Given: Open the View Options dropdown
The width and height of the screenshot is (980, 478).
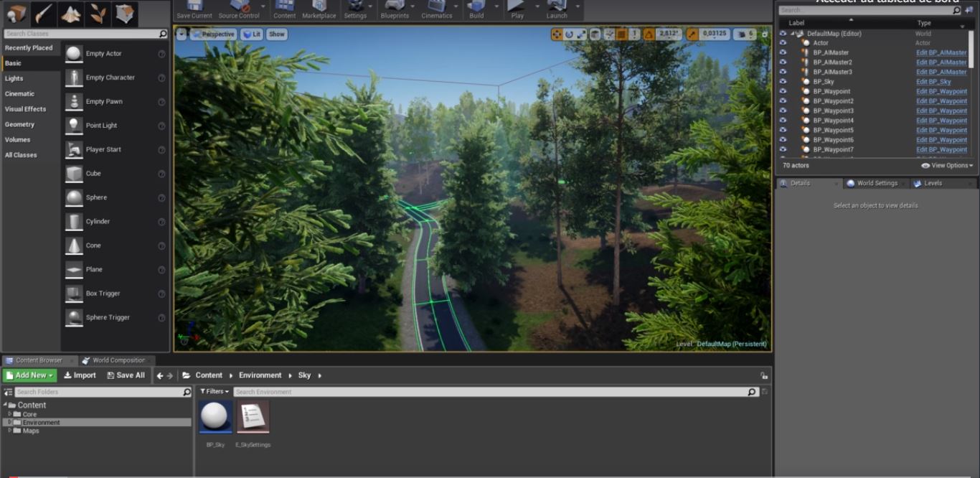Looking at the screenshot, I should point(947,166).
